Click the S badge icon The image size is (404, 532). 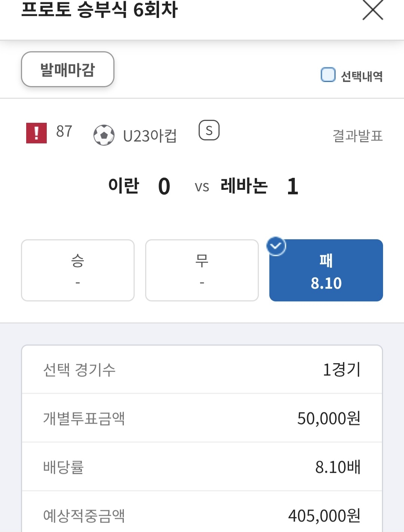pyautogui.click(x=209, y=130)
